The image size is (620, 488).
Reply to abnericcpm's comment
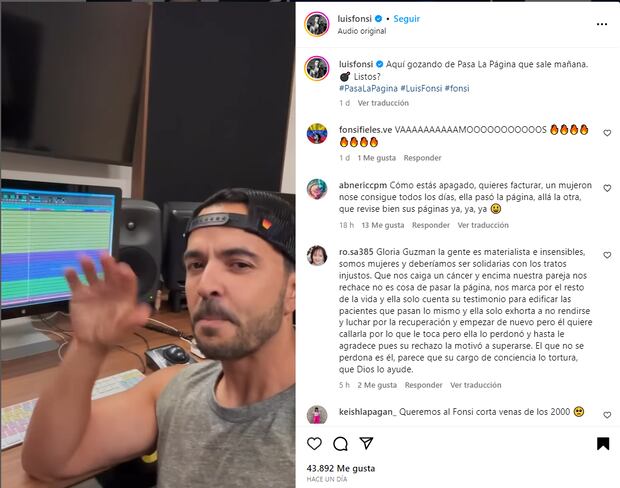pos(431,225)
